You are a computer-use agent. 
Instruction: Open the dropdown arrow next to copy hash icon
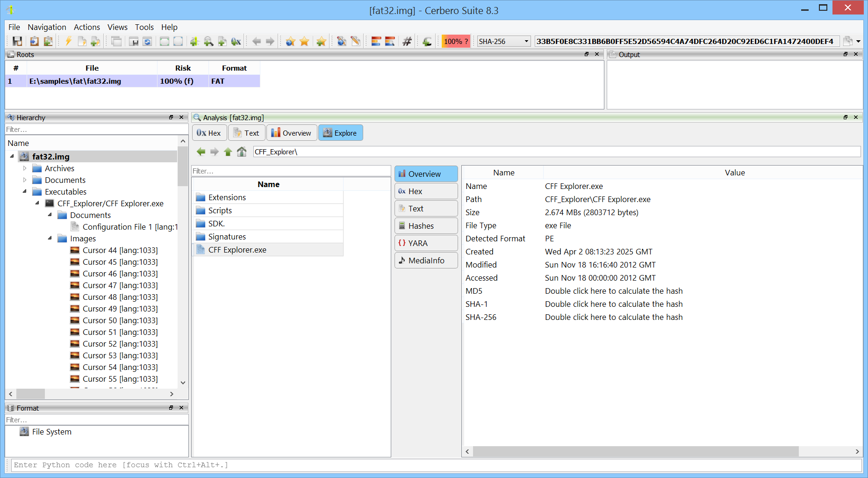858,41
